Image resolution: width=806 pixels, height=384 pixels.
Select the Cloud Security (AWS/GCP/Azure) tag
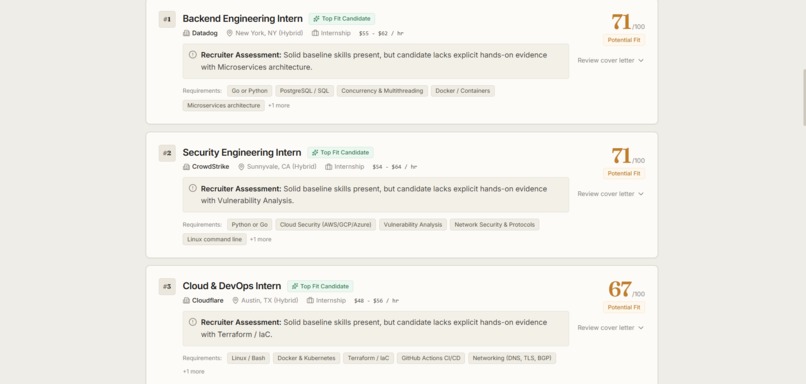point(325,225)
